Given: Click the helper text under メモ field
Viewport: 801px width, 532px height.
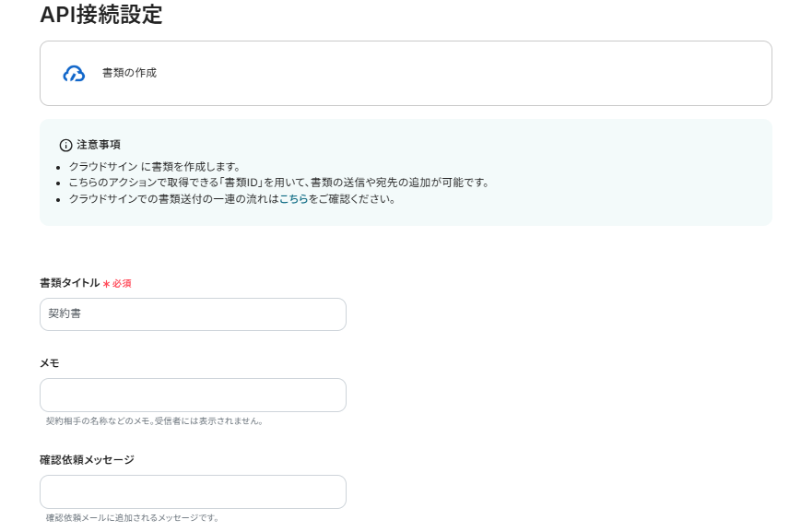Looking at the screenshot, I should 155,421.
